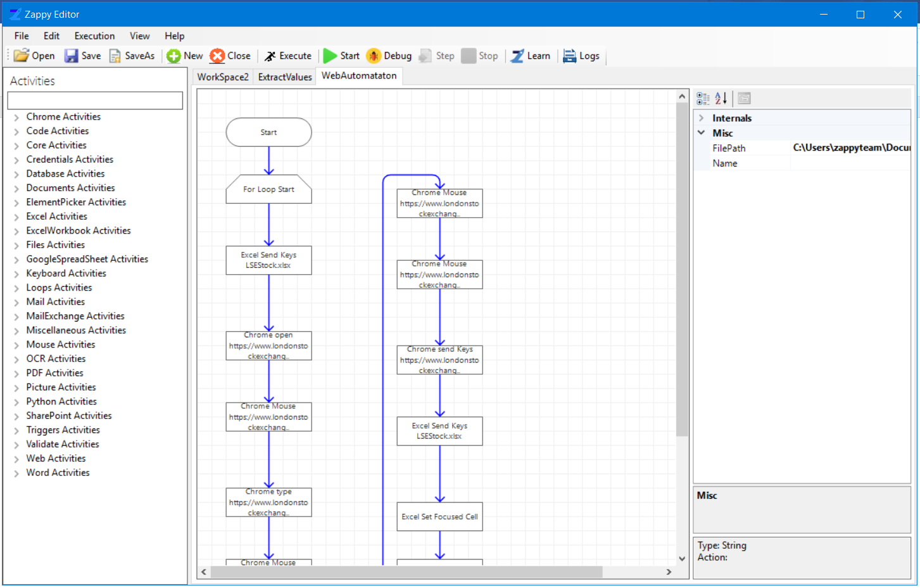This screenshot has height=588, width=920.
Task: Switch to the ExtractValues tab
Action: (285, 77)
